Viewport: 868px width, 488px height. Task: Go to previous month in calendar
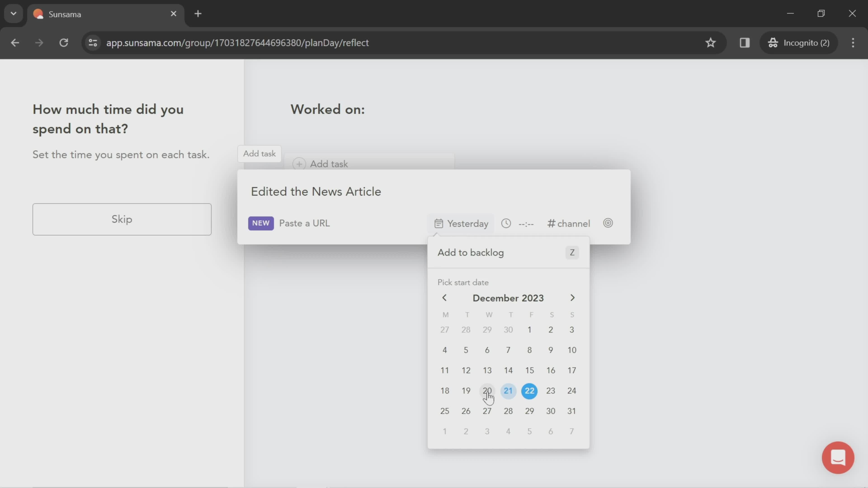(444, 298)
